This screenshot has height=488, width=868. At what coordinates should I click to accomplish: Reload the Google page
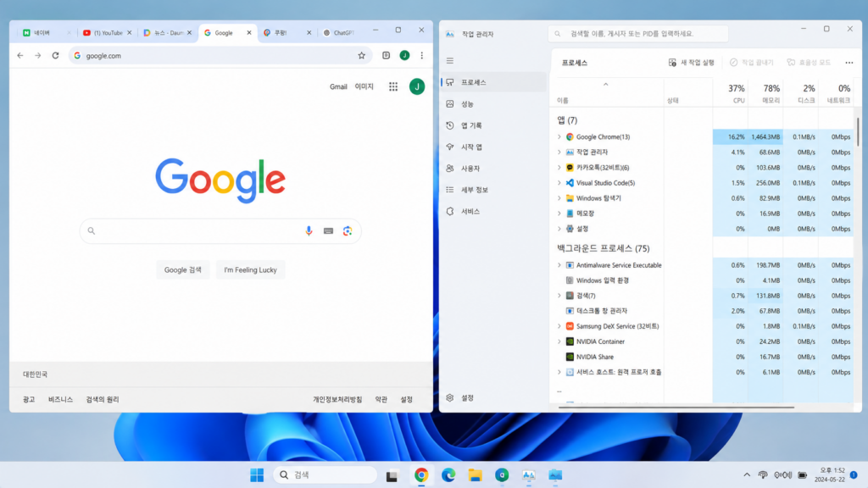click(55, 55)
